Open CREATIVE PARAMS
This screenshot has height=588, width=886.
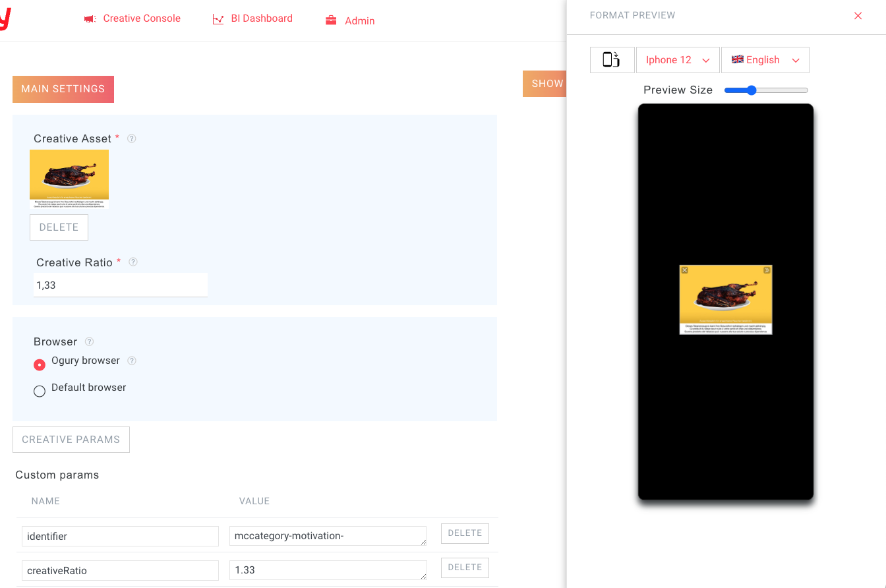(71, 439)
